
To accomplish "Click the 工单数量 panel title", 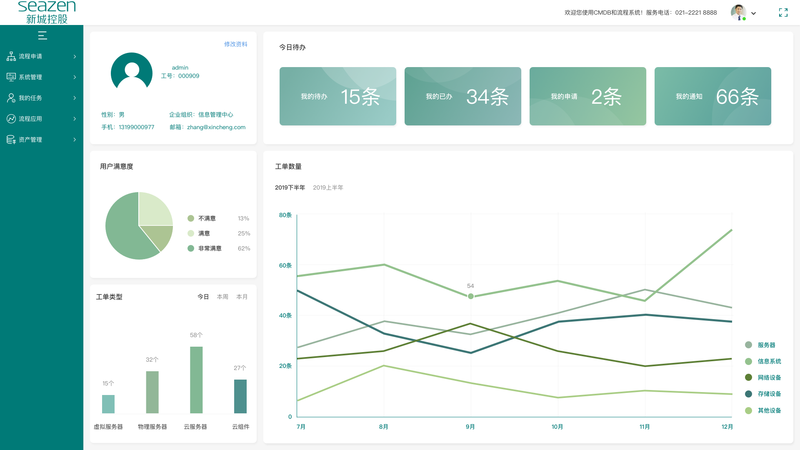I will click(x=288, y=166).
